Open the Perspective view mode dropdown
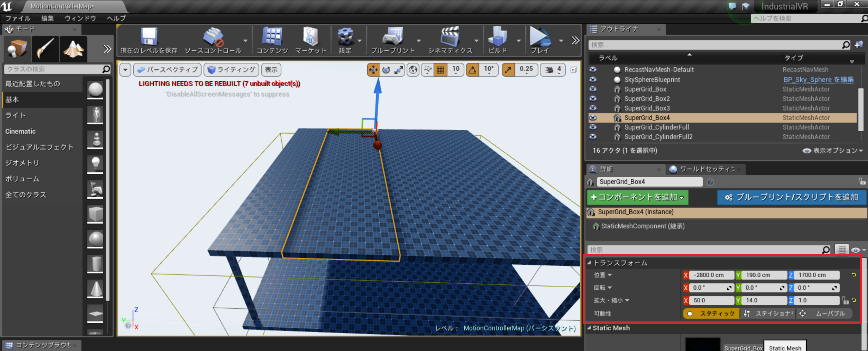Screen dimensions: 868x351 (x=167, y=70)
